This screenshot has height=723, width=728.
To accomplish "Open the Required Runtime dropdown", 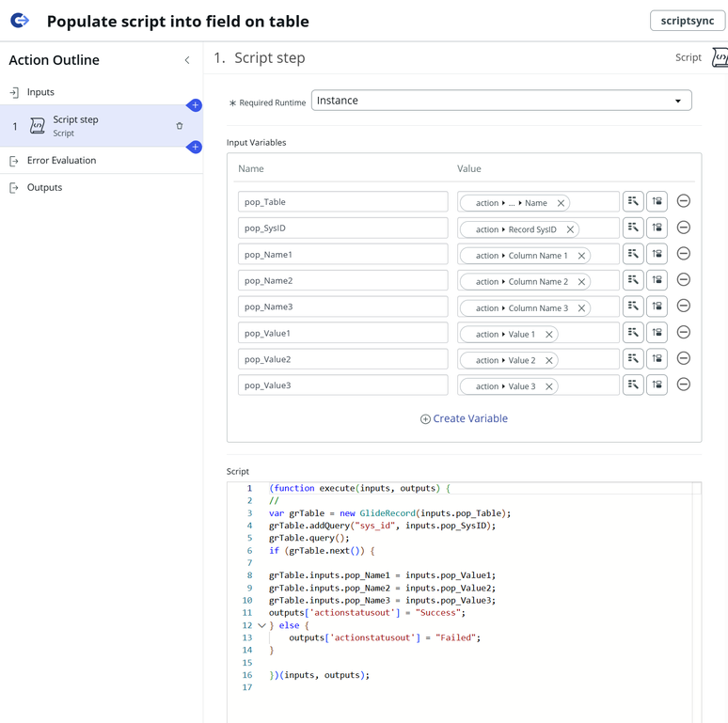I will [501, 101].
